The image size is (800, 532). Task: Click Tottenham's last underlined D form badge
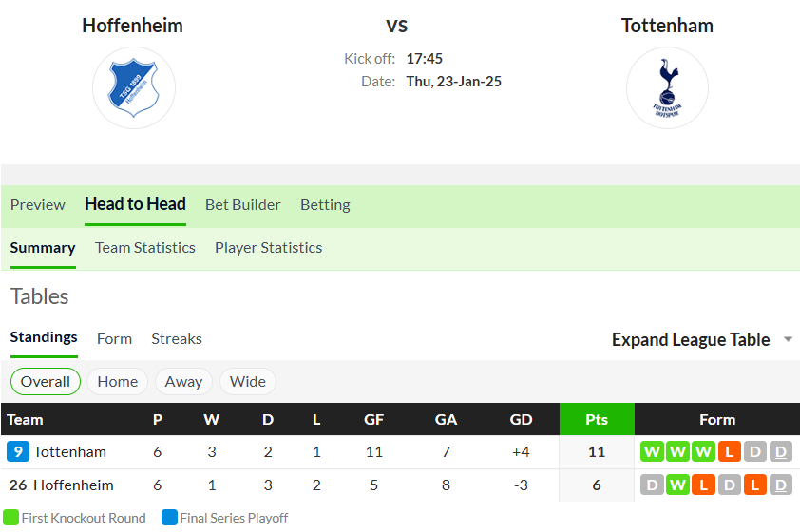click(781, 451)
